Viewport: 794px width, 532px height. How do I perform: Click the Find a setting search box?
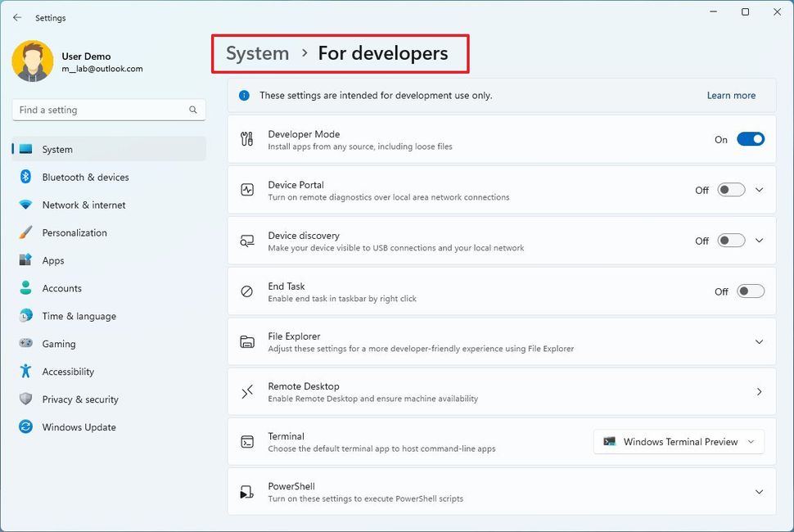109,110
